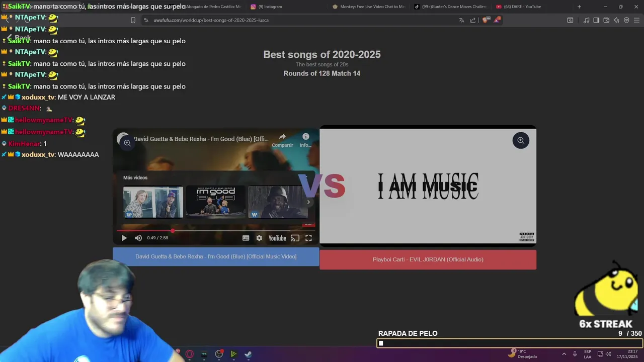Bookmark this page with the bookmark icon
The image size is (644, 362).
(133, 20)
